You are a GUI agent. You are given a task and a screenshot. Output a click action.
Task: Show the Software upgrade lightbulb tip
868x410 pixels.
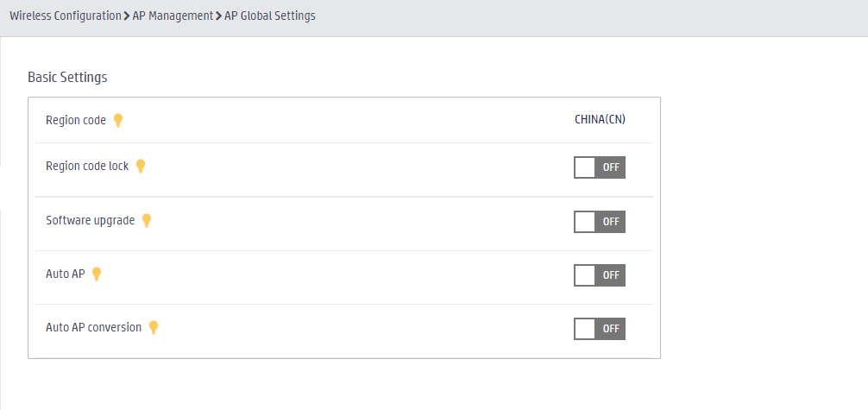147,220
